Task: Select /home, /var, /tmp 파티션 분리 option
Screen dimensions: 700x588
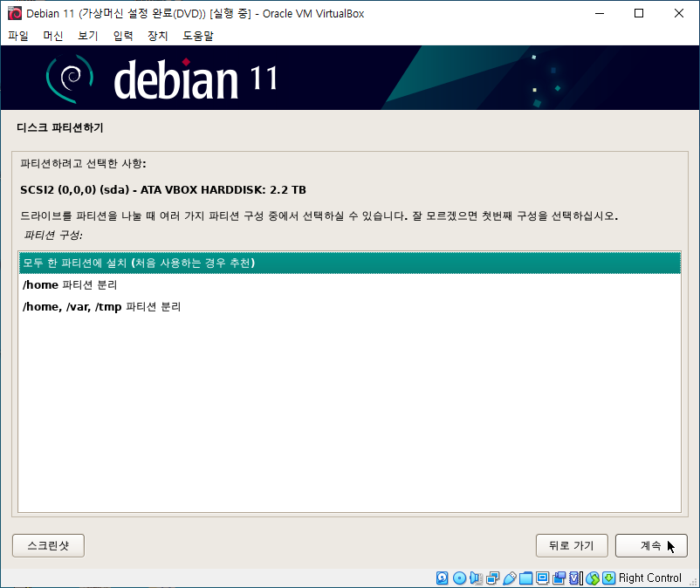Action: (x=350, y=306)
